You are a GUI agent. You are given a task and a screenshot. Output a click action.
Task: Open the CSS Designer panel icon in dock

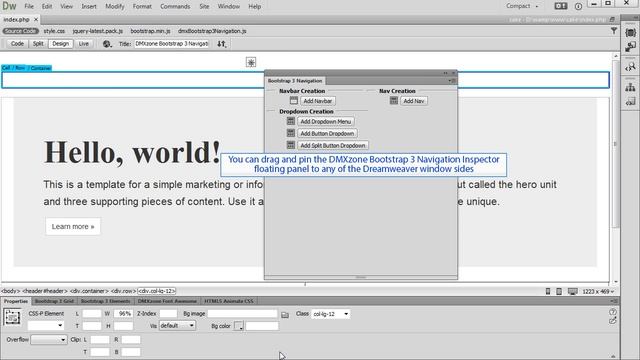[630, 33]
